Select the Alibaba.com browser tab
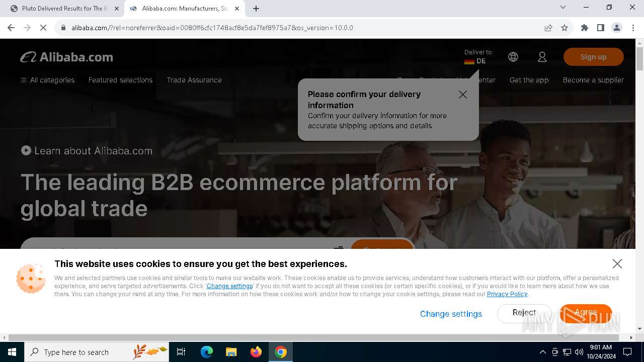Image resolution: width=644 pixels, height=362 pixels. tap(185, 9)
